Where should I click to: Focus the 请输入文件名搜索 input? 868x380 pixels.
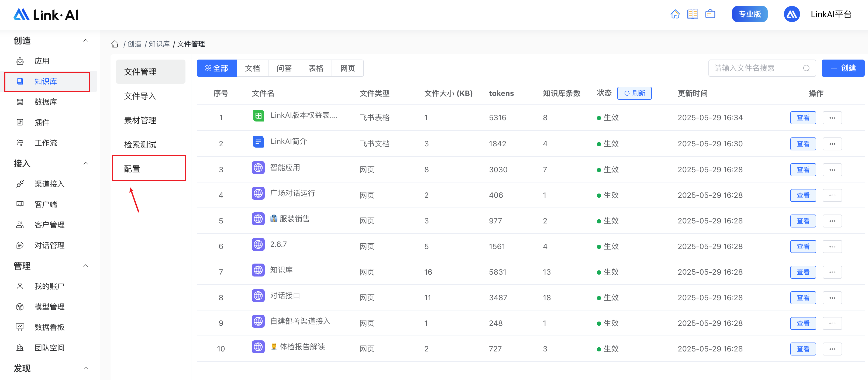pyautogui.click(x=762, y=68)
